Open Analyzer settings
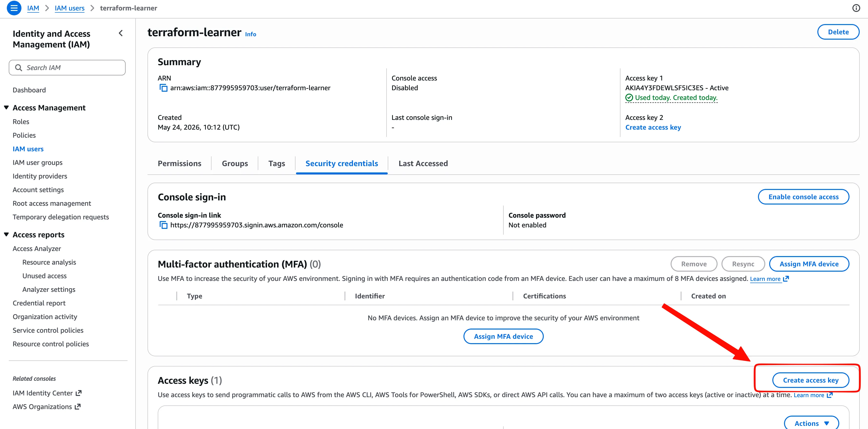The image size is (868, 429). (49, 290)
